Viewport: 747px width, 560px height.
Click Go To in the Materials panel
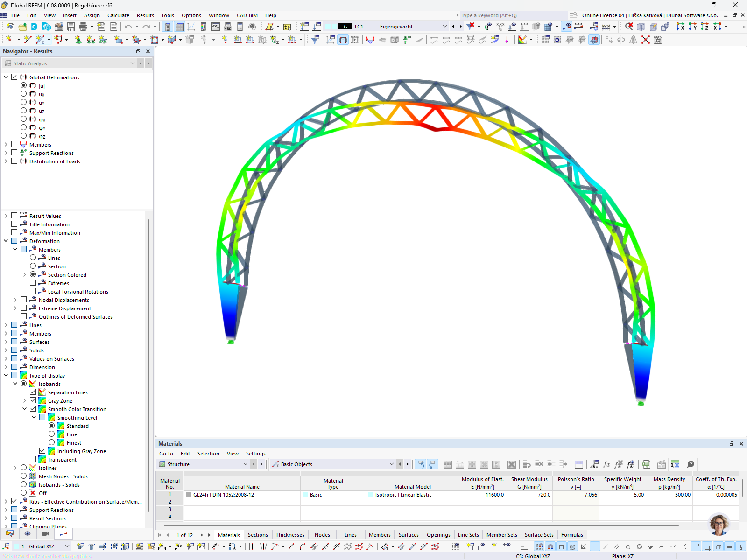pyautogui.click(x=166, y=453)
